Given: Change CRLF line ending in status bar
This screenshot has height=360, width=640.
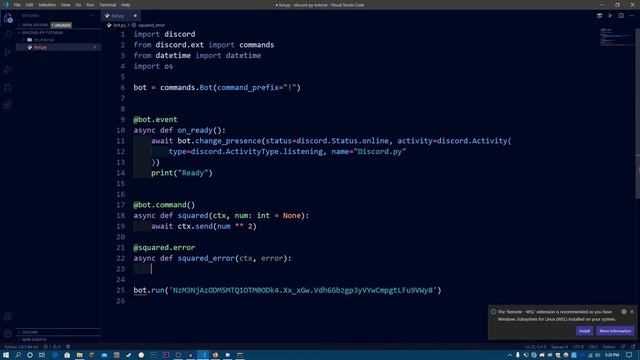Looking at the screenshot, I should (593, 347).
